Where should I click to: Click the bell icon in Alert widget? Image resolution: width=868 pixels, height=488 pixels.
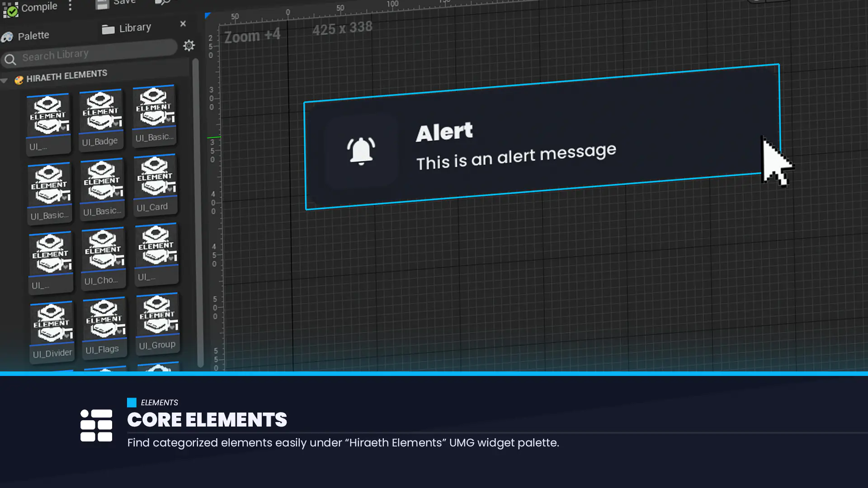(x=361, y=151)
